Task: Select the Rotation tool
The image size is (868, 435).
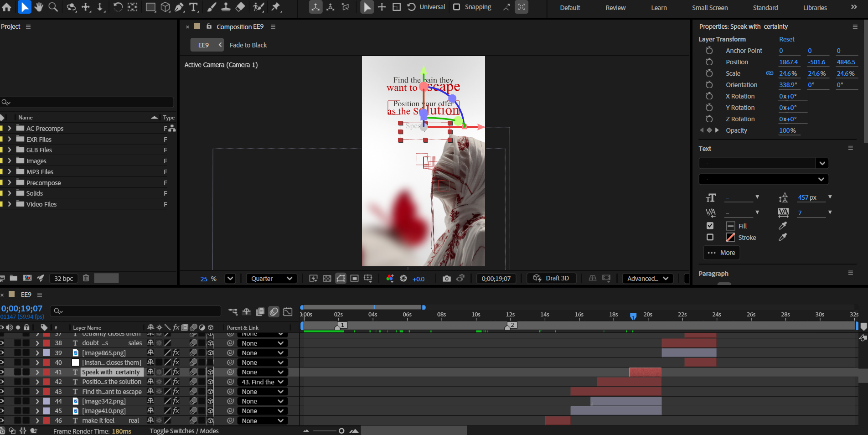Action: click(118, 7)
